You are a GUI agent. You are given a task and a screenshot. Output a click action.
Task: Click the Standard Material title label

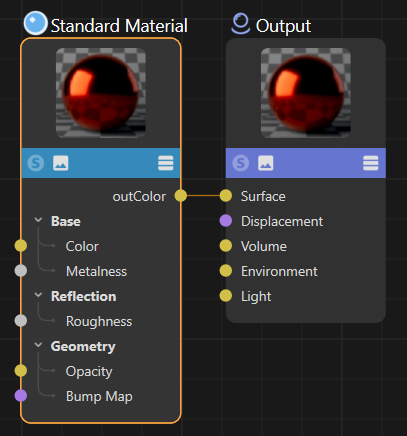pos(119,26)
